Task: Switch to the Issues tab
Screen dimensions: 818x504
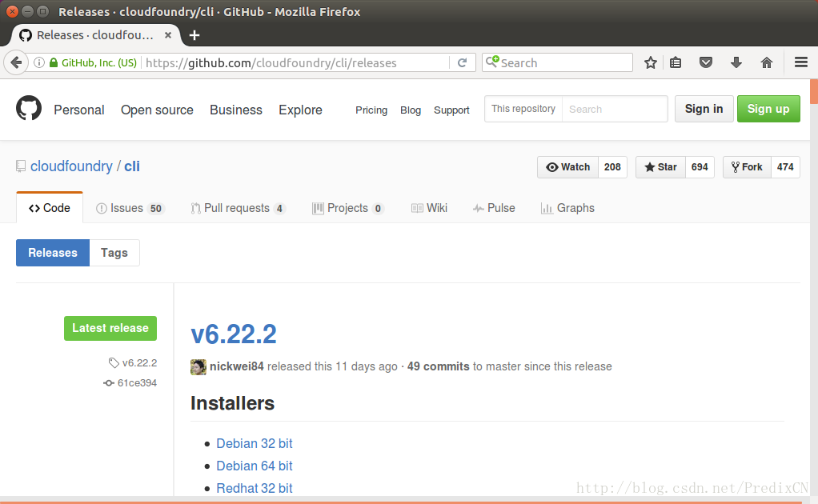Action: point(130,208)
